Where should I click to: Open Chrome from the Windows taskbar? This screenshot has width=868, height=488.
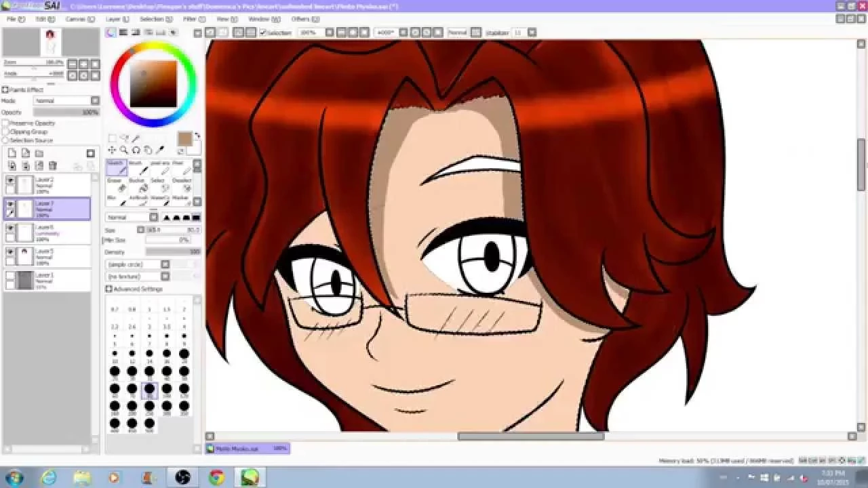click(216, 478)
